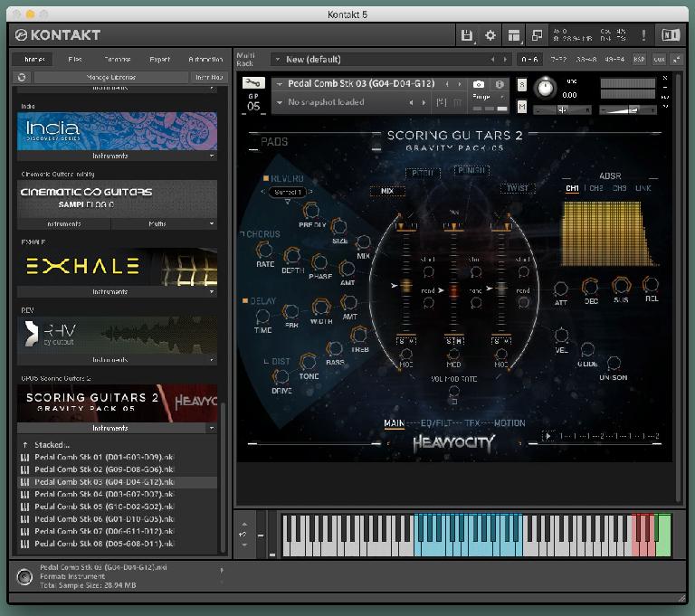Click the ADSR ATT knob
The width and height of the screenshot is (695, 616).
tap(561, 289)
